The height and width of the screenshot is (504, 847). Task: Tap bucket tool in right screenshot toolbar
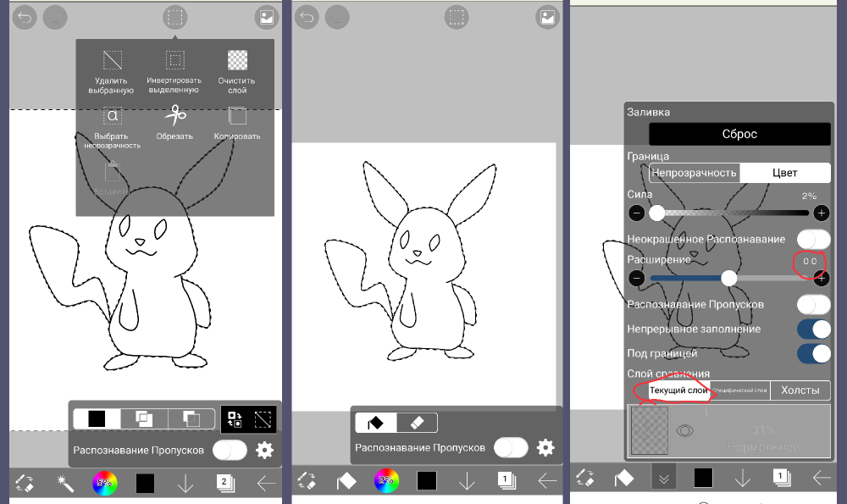pos(624,478)
